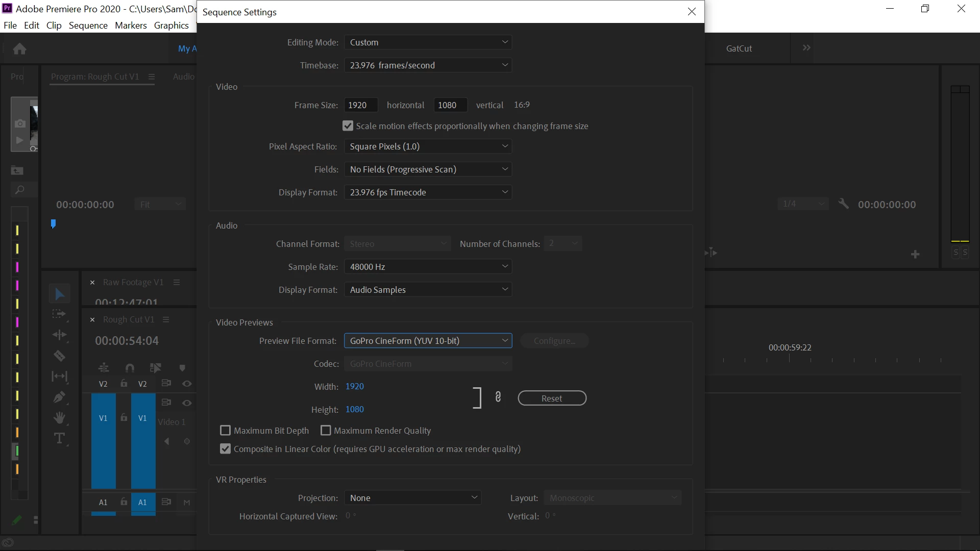980x551 pixels.
Task: Expand the Pixel Aspect Ratio dropdown
Action: [x=428, y=146]
